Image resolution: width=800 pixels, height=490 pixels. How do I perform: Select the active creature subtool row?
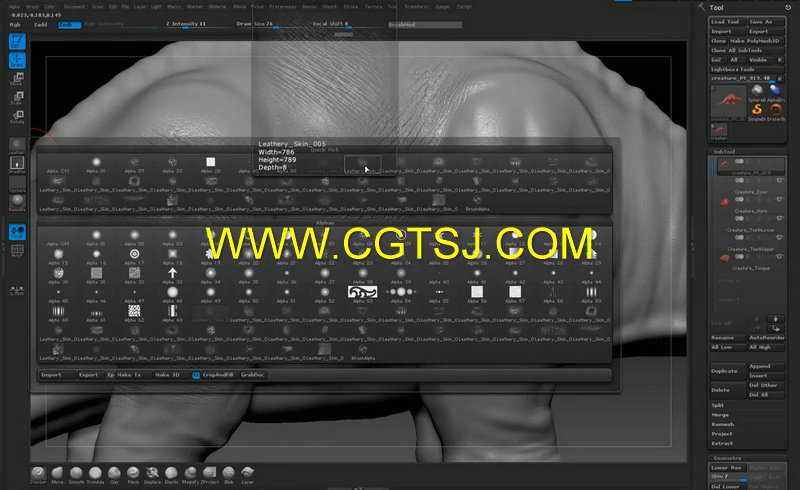(749, 166)
